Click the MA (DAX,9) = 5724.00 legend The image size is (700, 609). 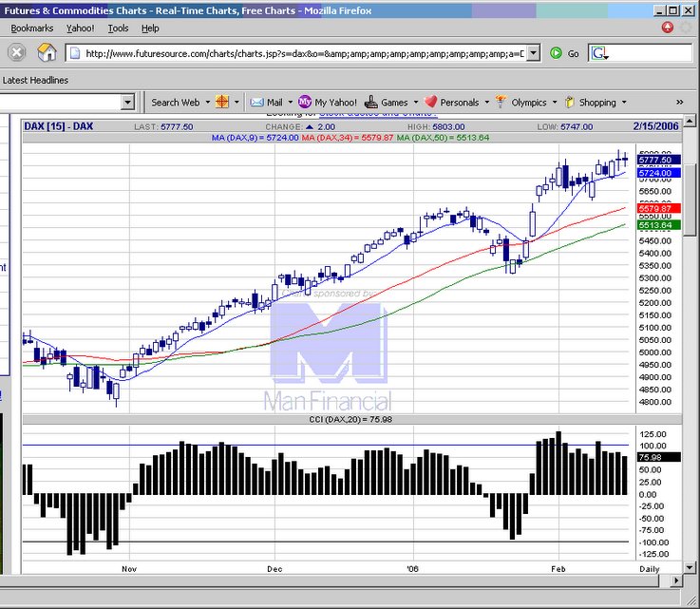coord(255,138)
